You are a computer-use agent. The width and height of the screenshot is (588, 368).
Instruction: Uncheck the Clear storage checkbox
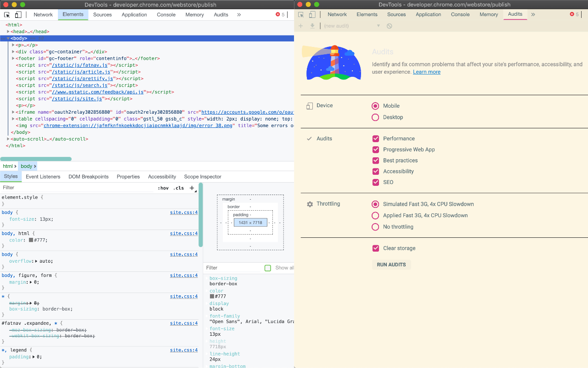pyautogui.click(x=375, y=248)
